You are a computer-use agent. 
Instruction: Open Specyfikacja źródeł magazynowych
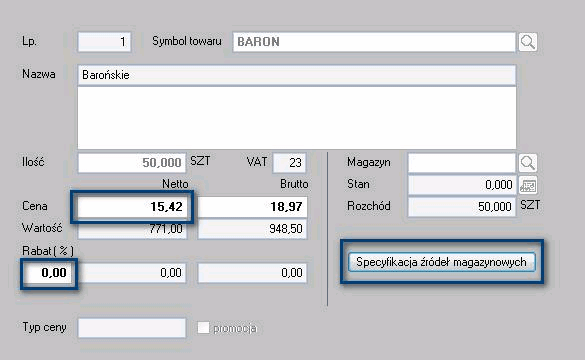(442, 262)
